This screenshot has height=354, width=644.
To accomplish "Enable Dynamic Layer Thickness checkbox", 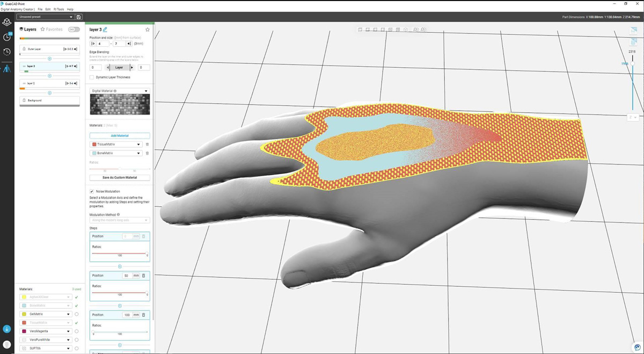I will pyautogui.click(x=92, y=77).
